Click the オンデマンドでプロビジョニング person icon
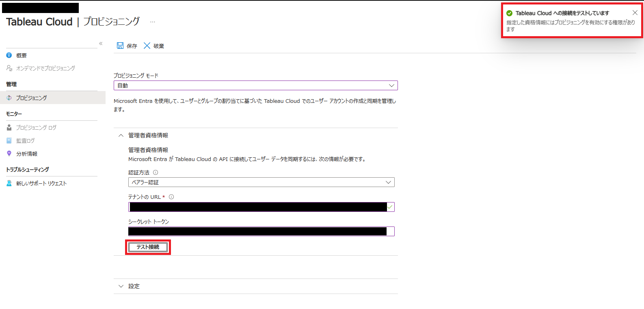Viewport: 644px width, 309px height. 9,68
